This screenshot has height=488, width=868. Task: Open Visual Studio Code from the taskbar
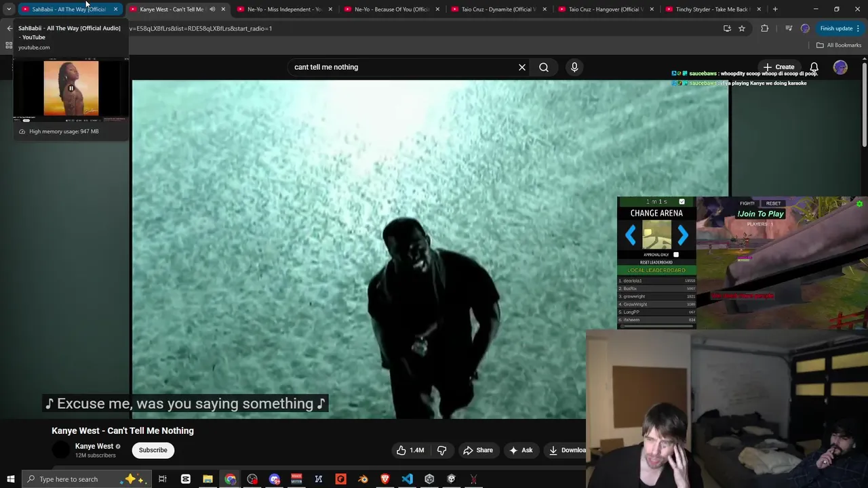[407, 479]
